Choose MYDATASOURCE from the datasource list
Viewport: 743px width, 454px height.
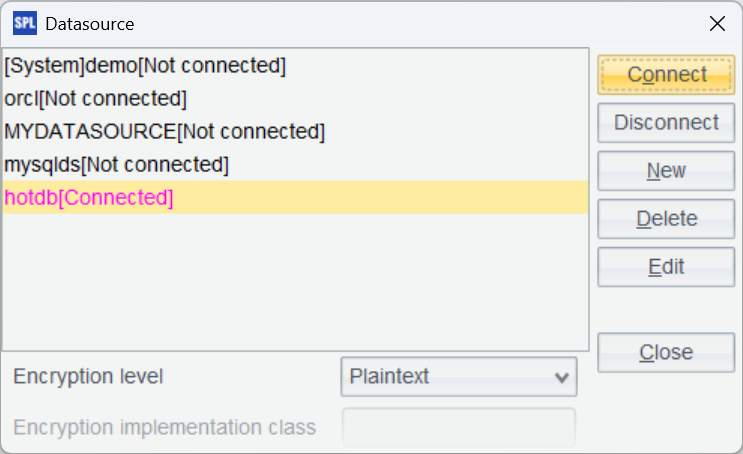[164, 131]
